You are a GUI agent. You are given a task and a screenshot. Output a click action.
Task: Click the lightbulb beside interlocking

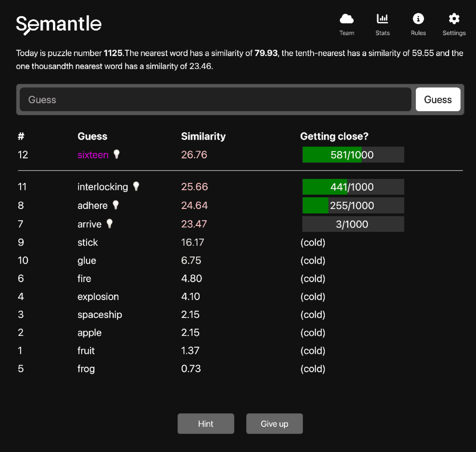pyautogui.click(x=136, y=186)
